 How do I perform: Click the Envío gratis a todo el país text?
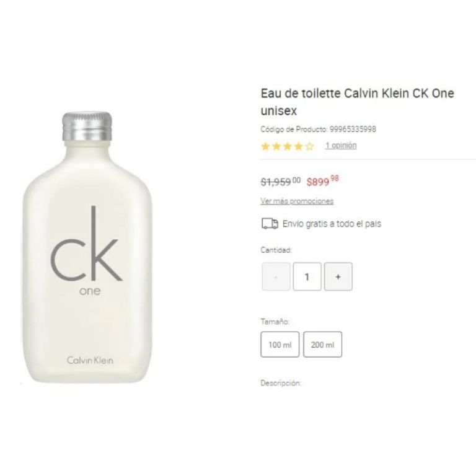(x=332, y=224)
